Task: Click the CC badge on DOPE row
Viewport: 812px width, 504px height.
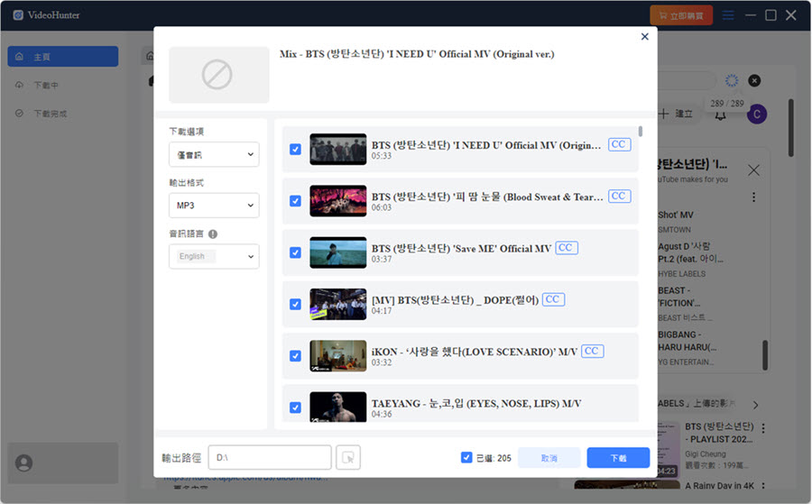Action: (553, 299)
